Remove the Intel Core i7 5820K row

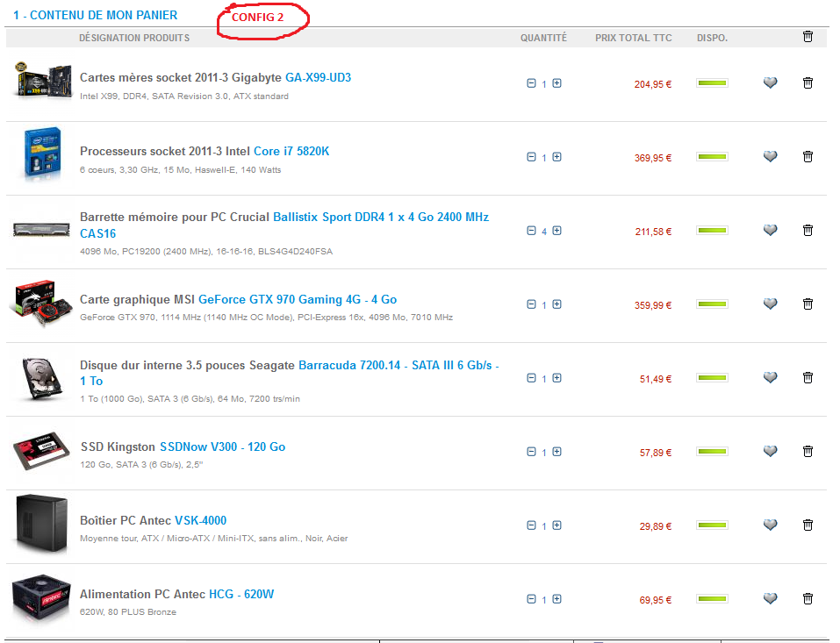(x=808, y=157)
